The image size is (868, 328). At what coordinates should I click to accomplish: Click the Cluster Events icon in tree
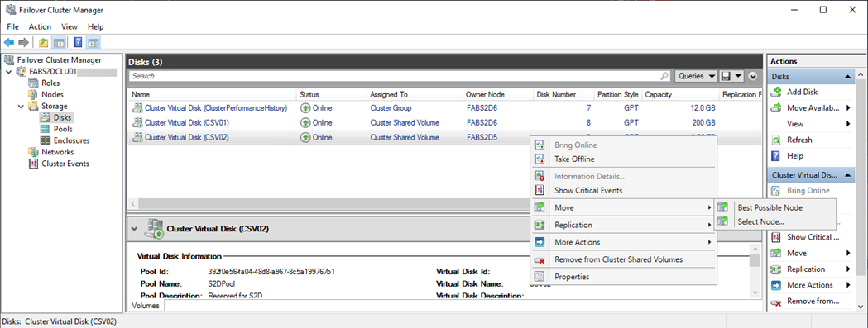[x=32, y=163]
